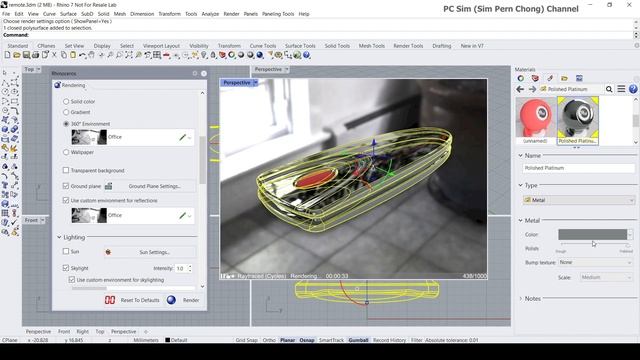Click the Cut scissors icon
The width and height of the screenshot is (640, 360).
[54, 55]
